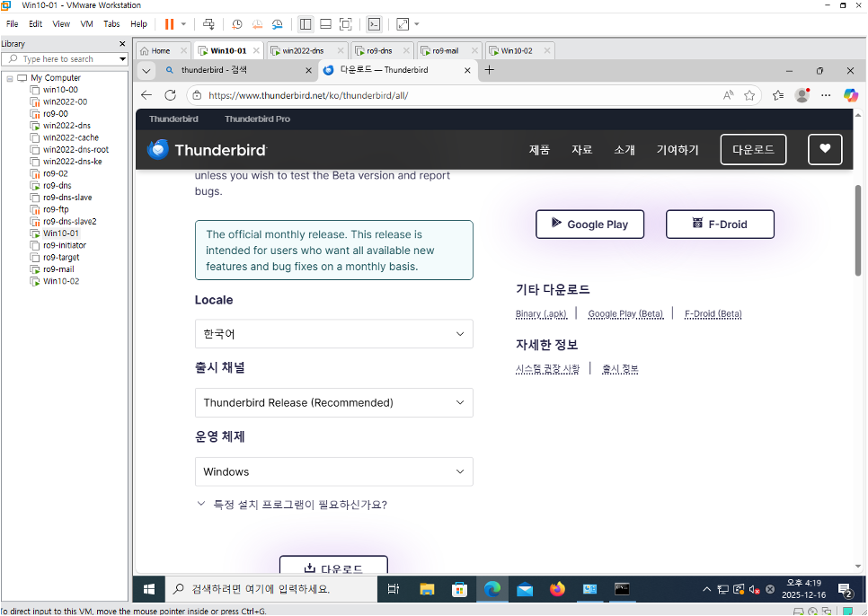Click the favorite star icon in address bar
The width and height of the screenshot is (868, 616).
click(x=749, y=96)
